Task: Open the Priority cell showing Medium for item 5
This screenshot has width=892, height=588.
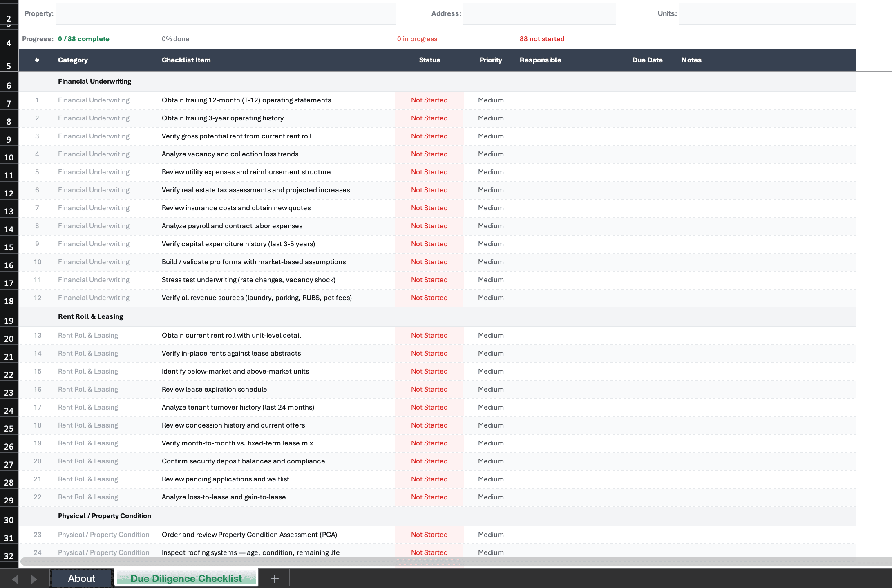Action: pyautogui.click(x=491, y=172)
